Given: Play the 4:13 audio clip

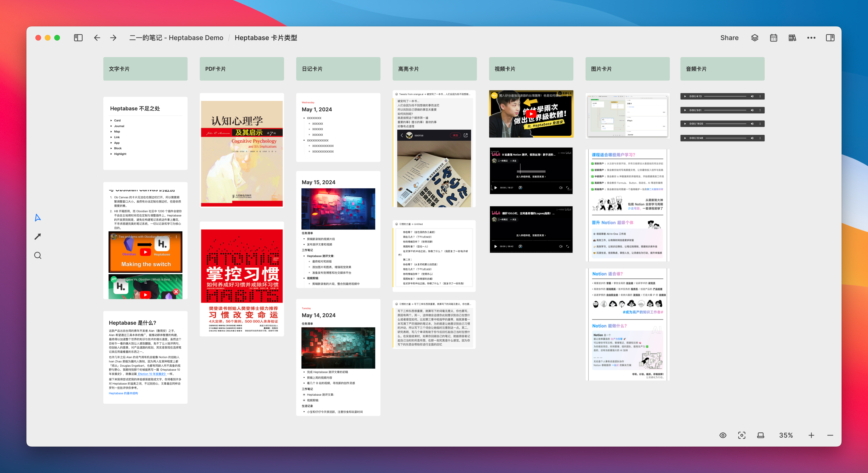Looking at the screenshot, I should 685,96.
